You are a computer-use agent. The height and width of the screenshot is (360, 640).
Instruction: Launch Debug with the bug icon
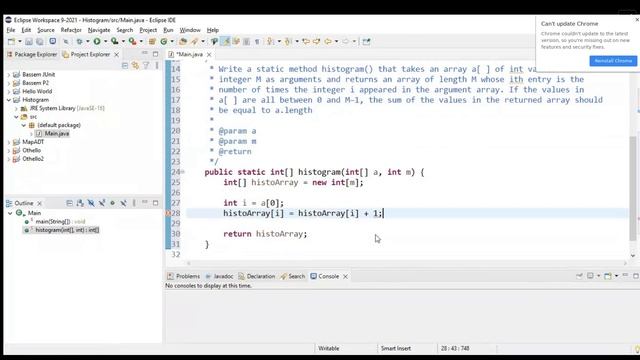(79, 41)
